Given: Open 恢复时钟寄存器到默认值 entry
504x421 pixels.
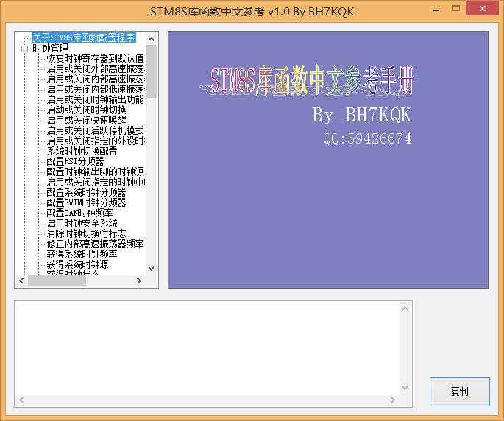Looking at the screenshot, I should (96, 59).
